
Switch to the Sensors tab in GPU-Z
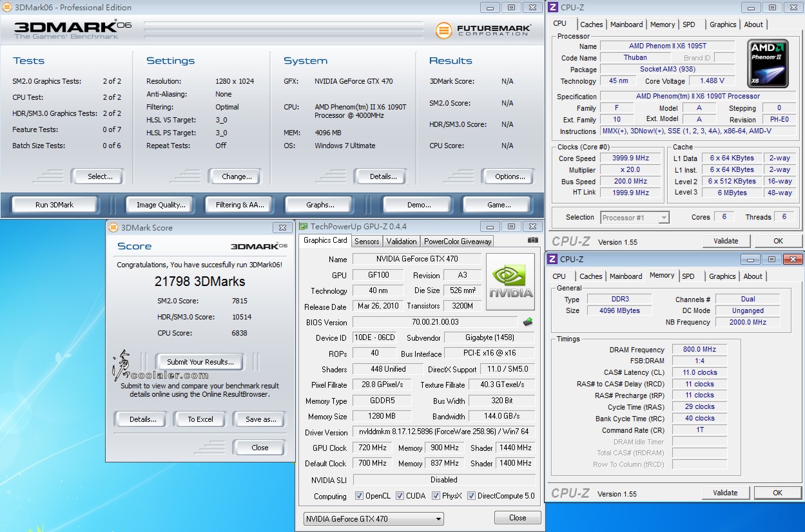[367, 242]
